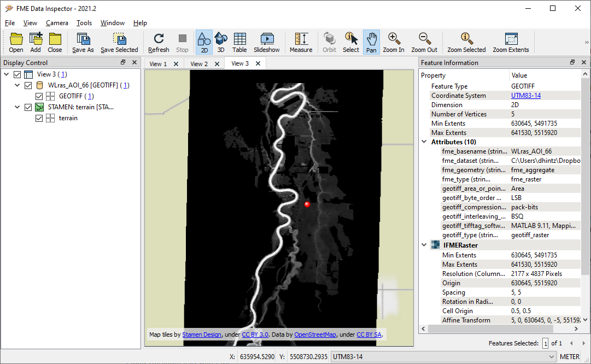Float the Display Control panel

tap(123, 62)
